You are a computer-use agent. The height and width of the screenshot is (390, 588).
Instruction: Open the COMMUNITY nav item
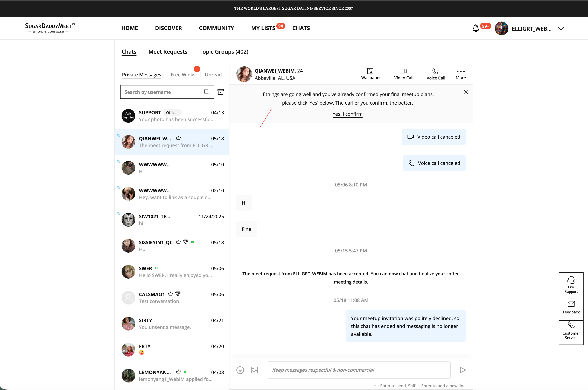click(x=217, y=28)
